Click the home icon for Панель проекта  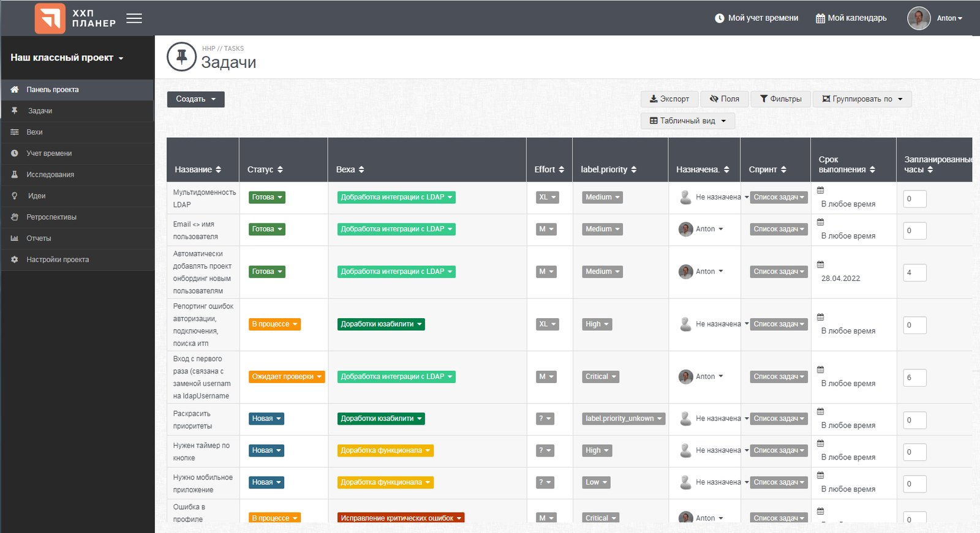[x=15, y=89]
